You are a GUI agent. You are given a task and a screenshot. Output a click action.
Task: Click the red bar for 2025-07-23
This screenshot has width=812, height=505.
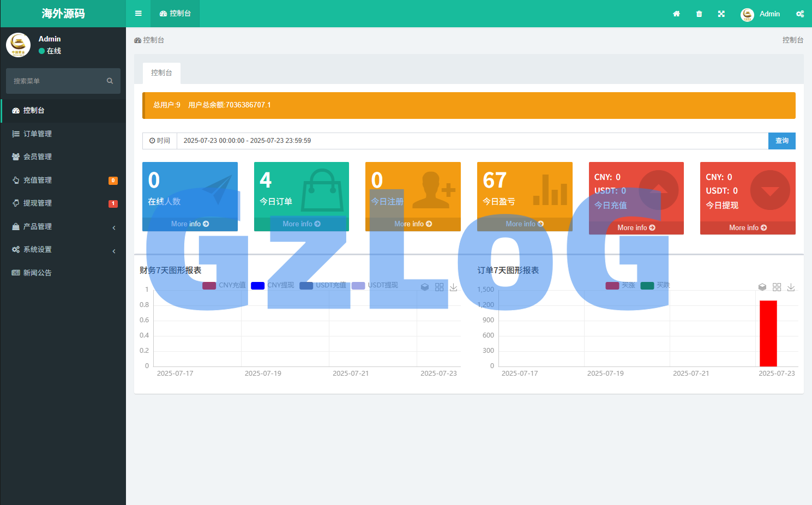tap(768, 333)
